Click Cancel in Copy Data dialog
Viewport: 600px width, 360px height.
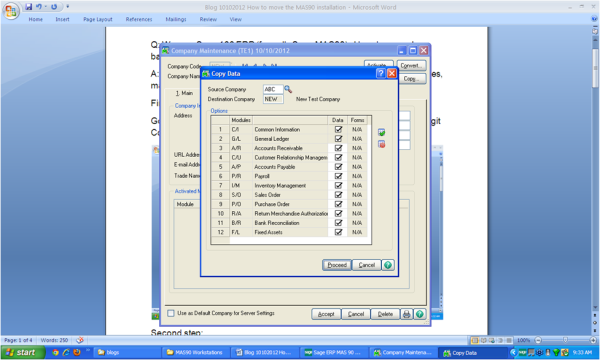(367, 265)
